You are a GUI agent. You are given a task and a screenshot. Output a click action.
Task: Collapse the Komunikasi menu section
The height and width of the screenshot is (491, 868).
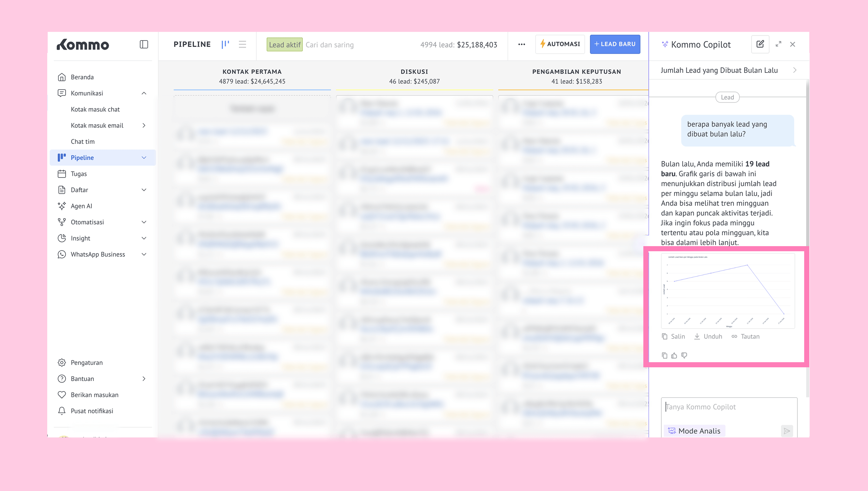[144, 93]
